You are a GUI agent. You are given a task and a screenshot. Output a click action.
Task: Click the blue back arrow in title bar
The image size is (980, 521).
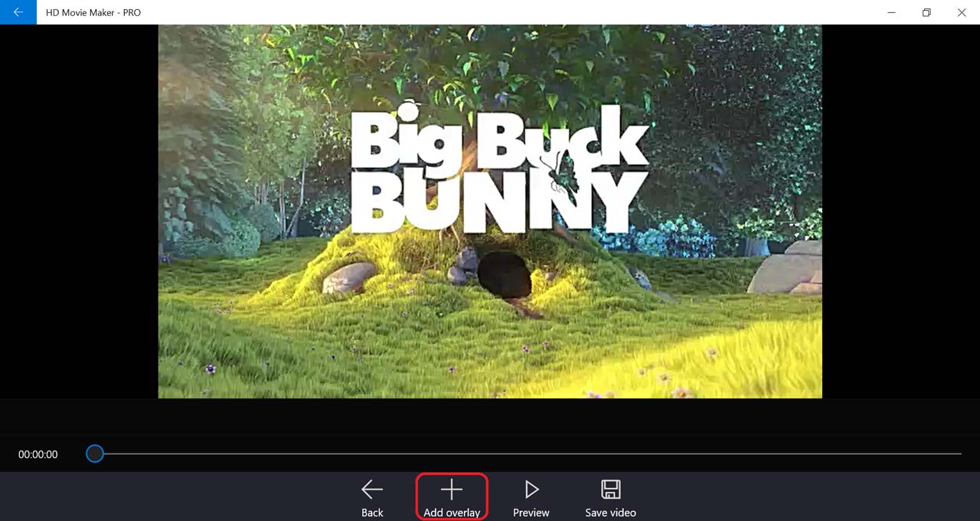pos(18,12)
